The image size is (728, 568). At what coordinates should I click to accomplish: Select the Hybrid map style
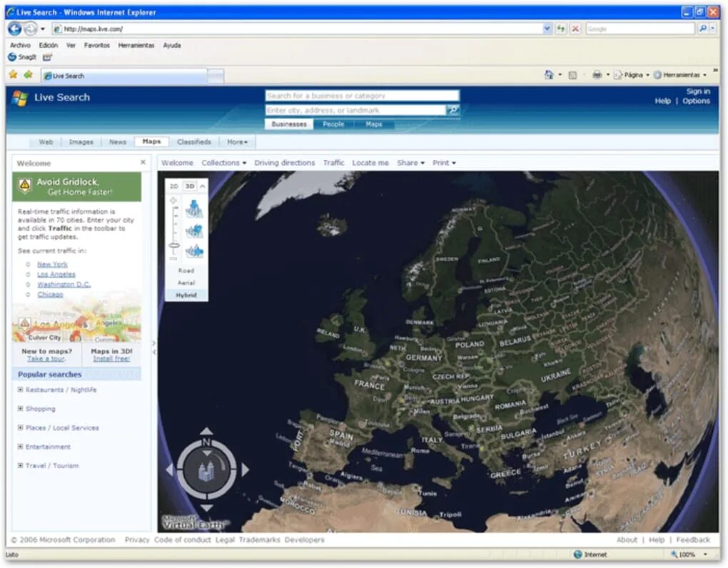point(186,295)
